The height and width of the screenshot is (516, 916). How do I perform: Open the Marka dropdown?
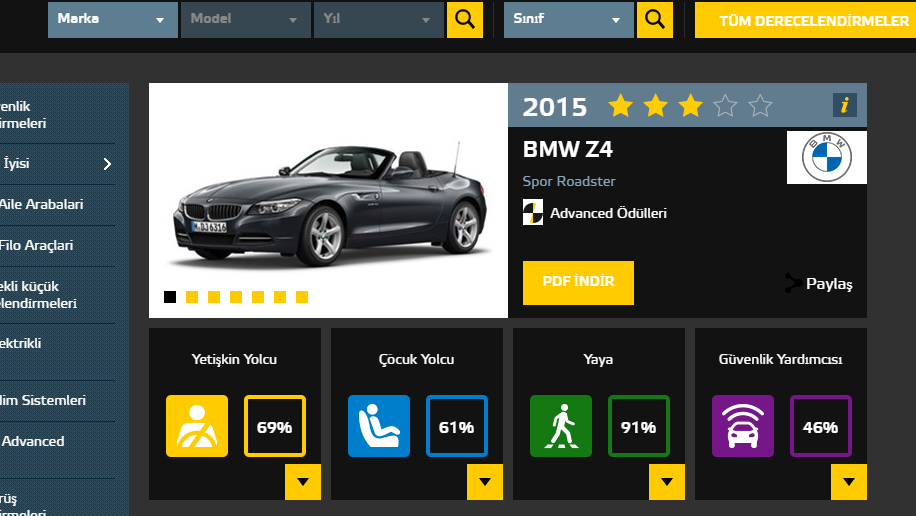pos(113,19)
